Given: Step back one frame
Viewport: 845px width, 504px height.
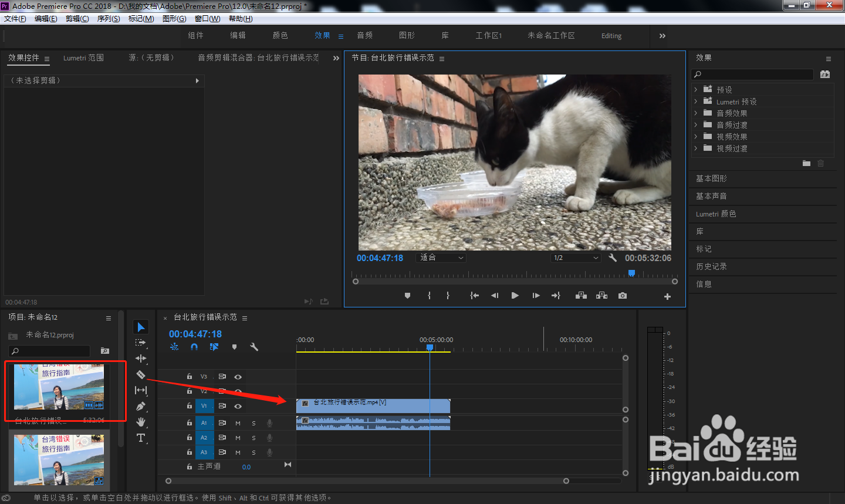Looking at the screenshot, I should click(495, 296).
